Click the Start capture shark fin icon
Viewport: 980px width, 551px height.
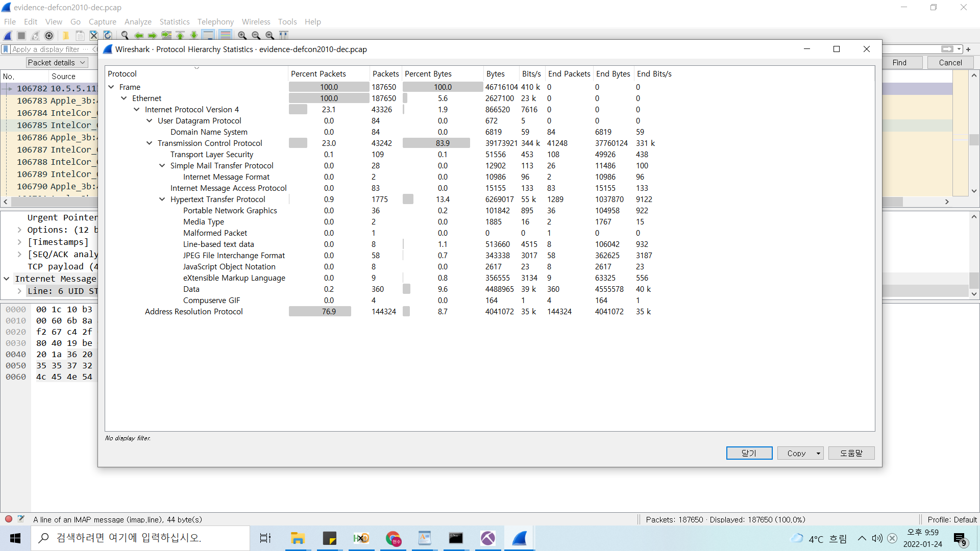tap(8, 35)
